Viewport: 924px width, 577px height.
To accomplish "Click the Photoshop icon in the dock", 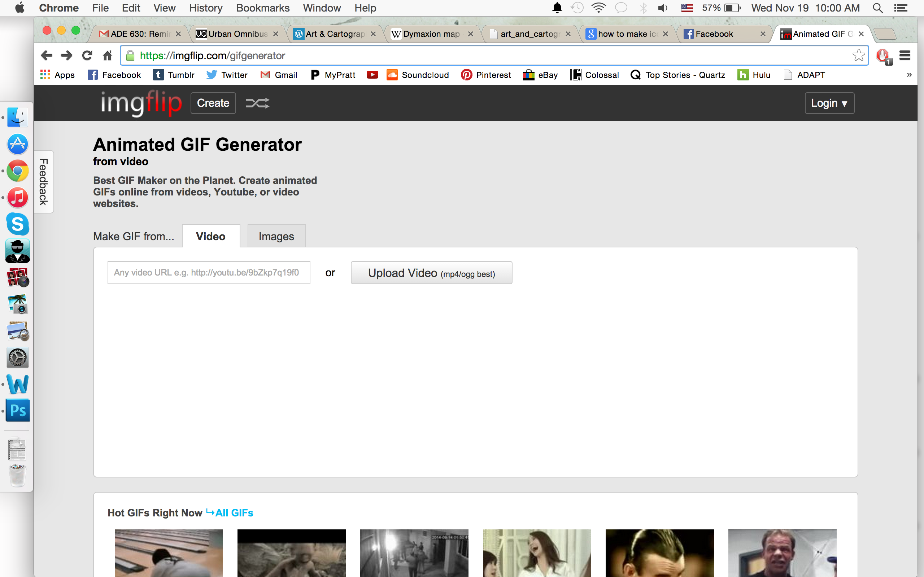I will [17, 411].
